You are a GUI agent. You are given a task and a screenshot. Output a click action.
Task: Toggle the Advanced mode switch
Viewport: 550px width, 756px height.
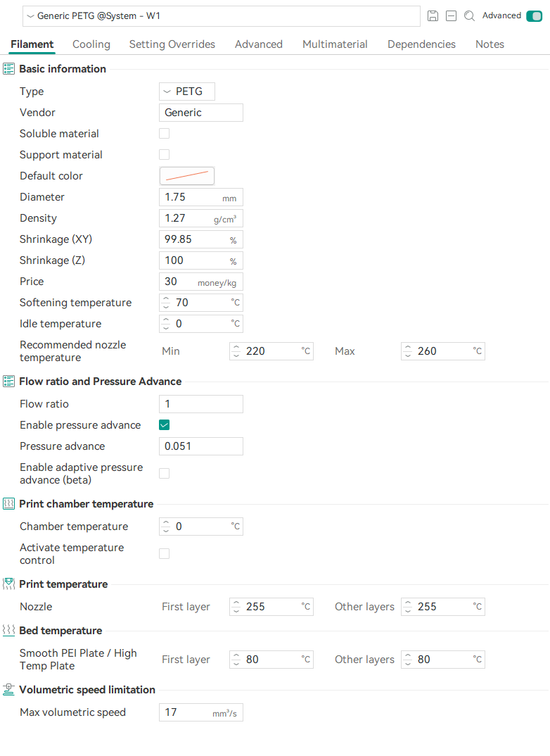tap(534, 16)
